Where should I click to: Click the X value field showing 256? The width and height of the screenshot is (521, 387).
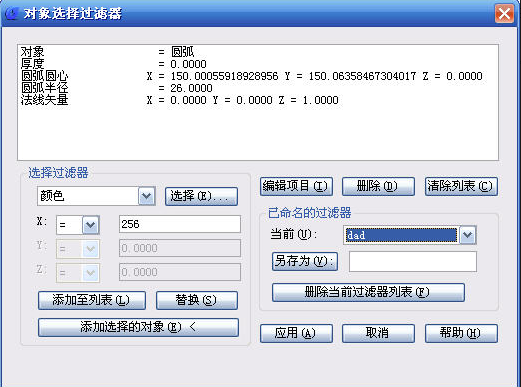(x=180, y=224)
